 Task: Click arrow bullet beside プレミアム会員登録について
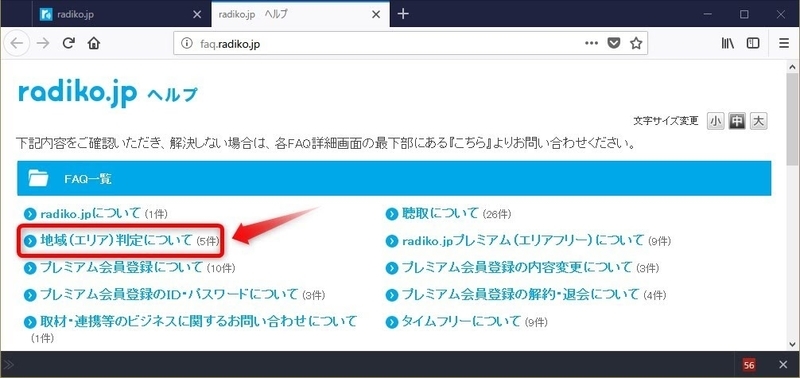click(x=31, y=268)
